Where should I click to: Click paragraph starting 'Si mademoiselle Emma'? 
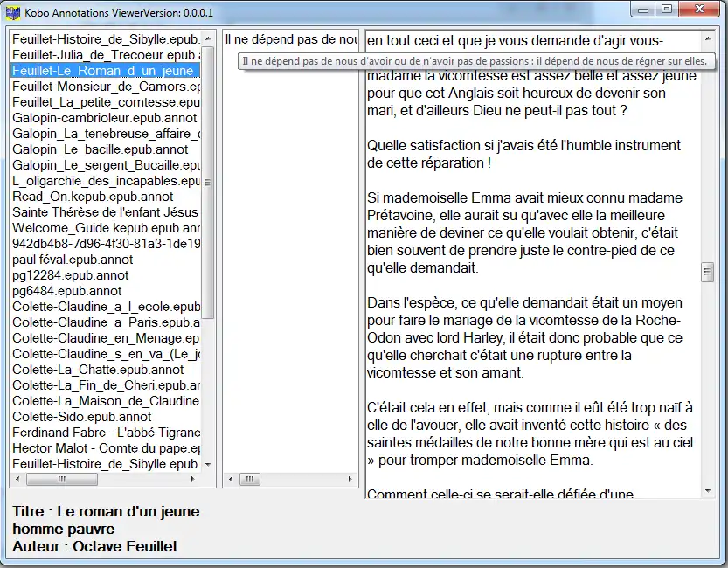click(x=524, y=233)
